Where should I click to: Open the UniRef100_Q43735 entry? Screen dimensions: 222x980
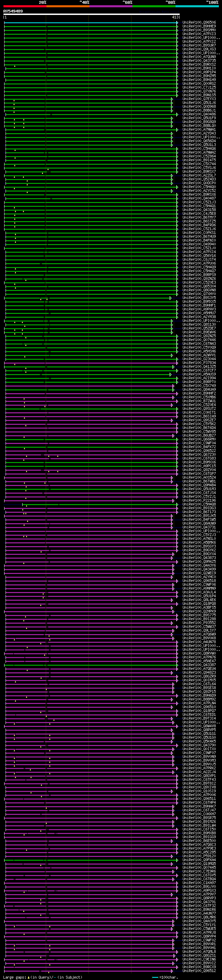tap(199, 61)
